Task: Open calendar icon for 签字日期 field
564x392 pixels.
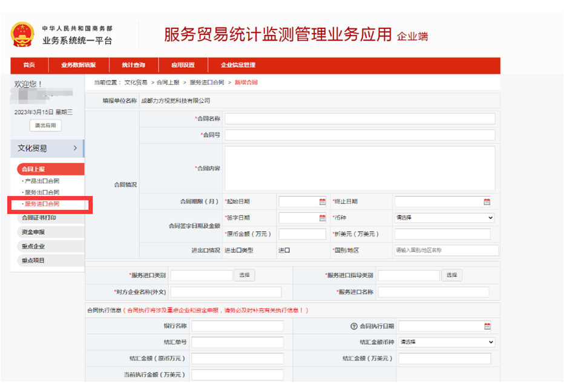Action: [x=323, y=218]
